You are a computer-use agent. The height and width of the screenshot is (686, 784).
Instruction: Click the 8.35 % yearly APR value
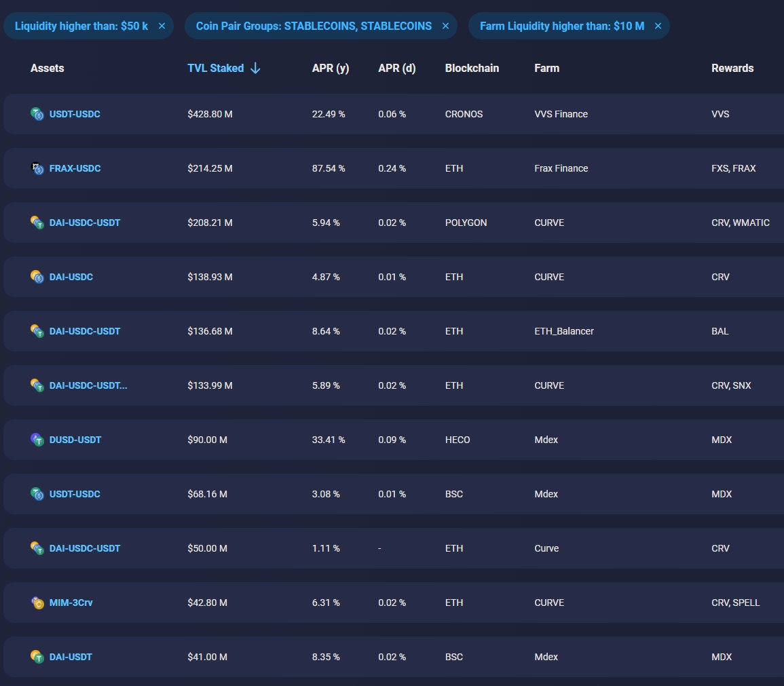[326, 657]
